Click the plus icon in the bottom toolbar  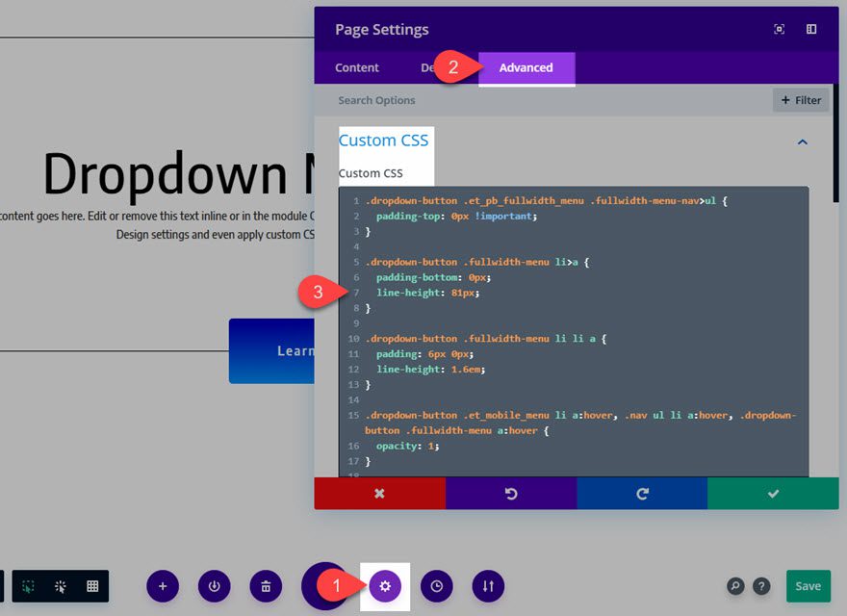click(x=163, y=586)
